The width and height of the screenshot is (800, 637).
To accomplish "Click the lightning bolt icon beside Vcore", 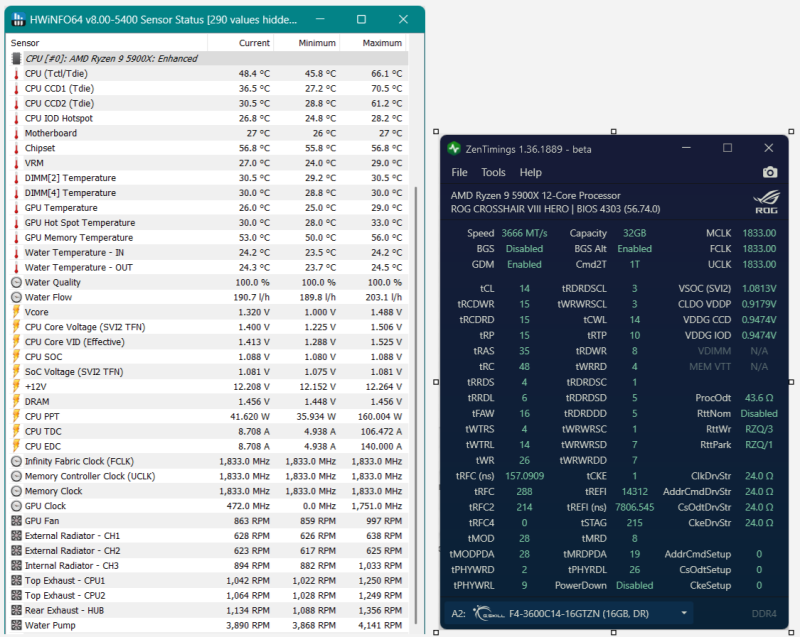I will tap(16, 312).
